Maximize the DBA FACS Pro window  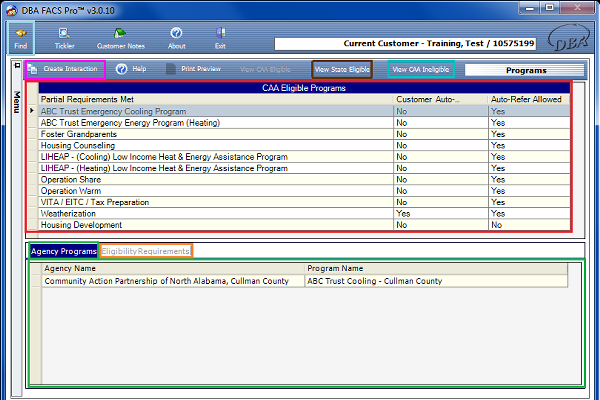pos(550,8)
